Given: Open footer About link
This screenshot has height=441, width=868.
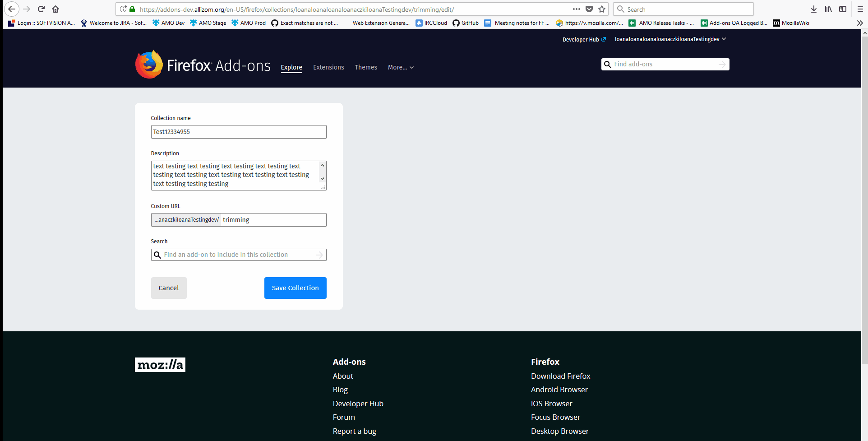Looking at the screenshot, I should coord(343,376).
